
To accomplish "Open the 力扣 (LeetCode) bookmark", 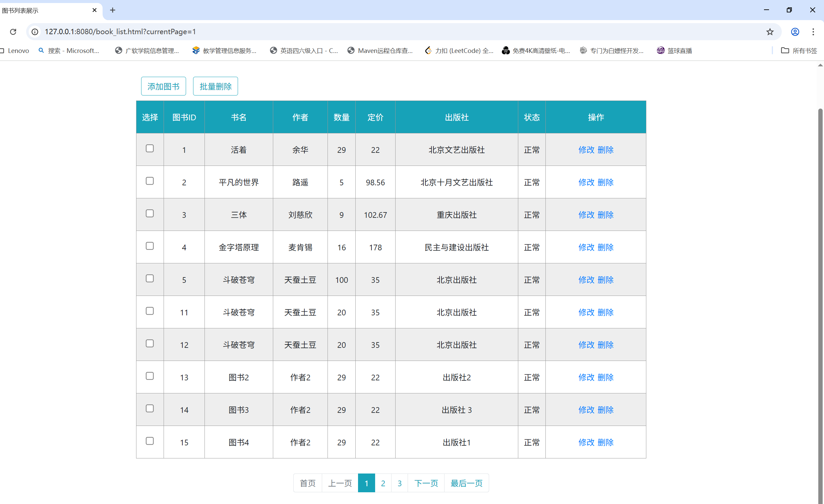I will pos(459,51).
